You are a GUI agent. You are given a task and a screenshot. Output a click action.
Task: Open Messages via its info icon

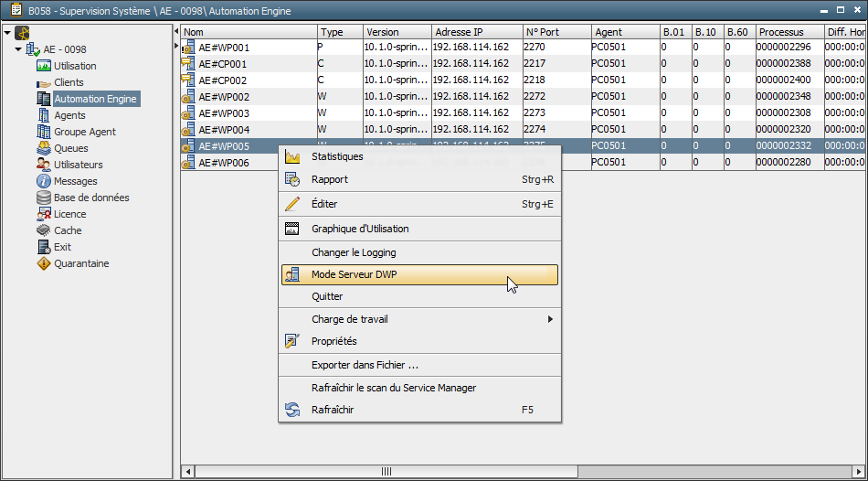click(44, 181)
